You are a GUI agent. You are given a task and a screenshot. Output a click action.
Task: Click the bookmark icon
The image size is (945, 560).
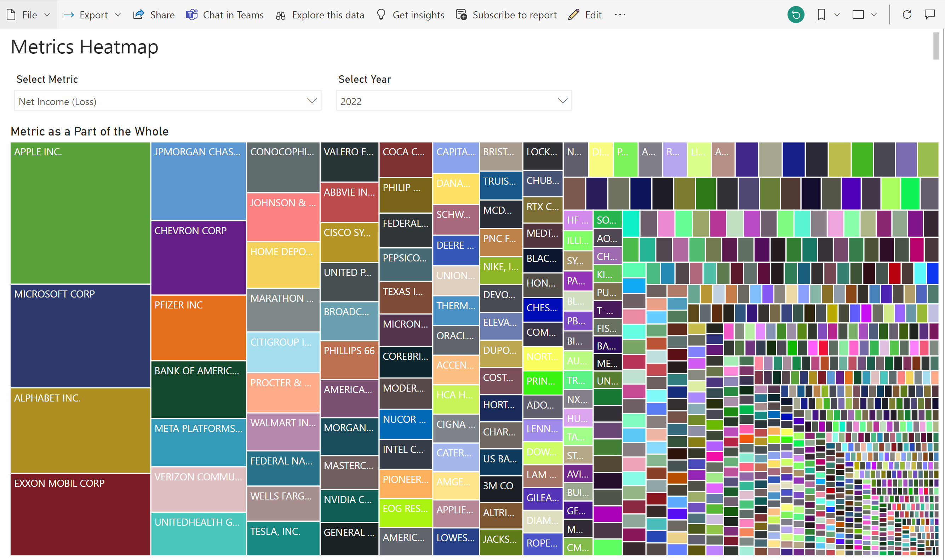pyautogui.click(x=821, y=15)
